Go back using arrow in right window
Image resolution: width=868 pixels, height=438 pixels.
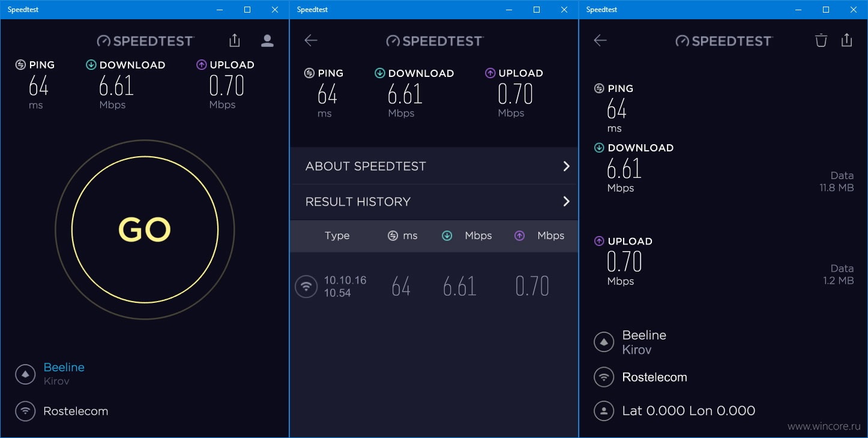600,40
